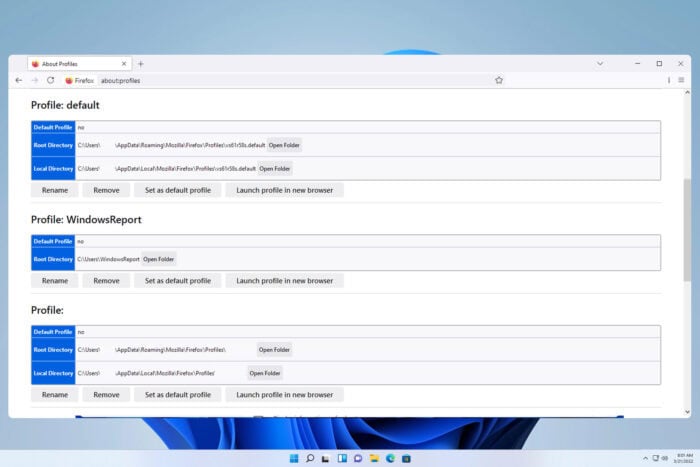Click the page vertical scrollbar thumb

[x=687, y=230]
